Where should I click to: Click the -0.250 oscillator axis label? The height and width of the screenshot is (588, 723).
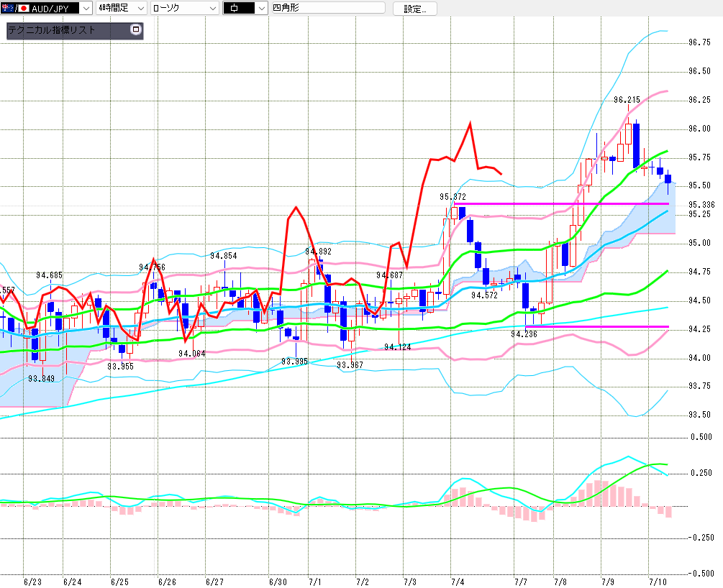[x=701, y=537]
